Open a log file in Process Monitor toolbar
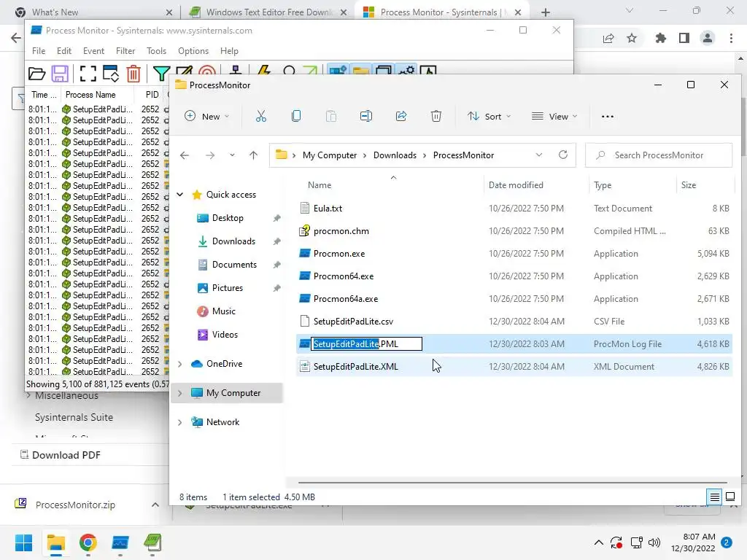Viewport: 747px width, 560px height. click(x=36, y=74)
